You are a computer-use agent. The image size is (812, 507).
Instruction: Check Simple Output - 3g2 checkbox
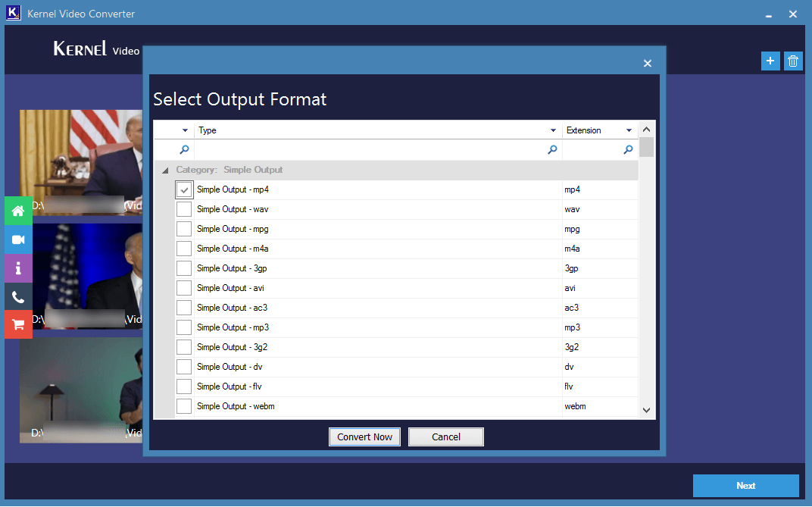coord(184,347)
